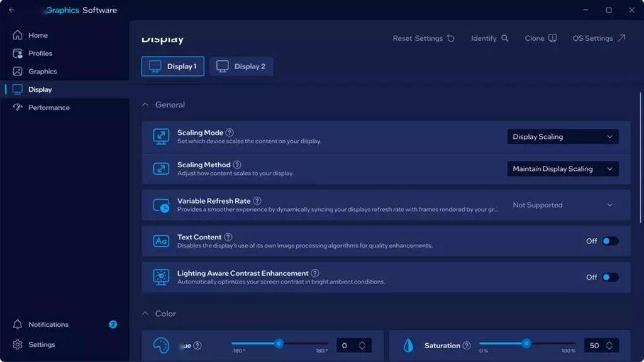Switch to Display 1 tab

pos(172,66)
